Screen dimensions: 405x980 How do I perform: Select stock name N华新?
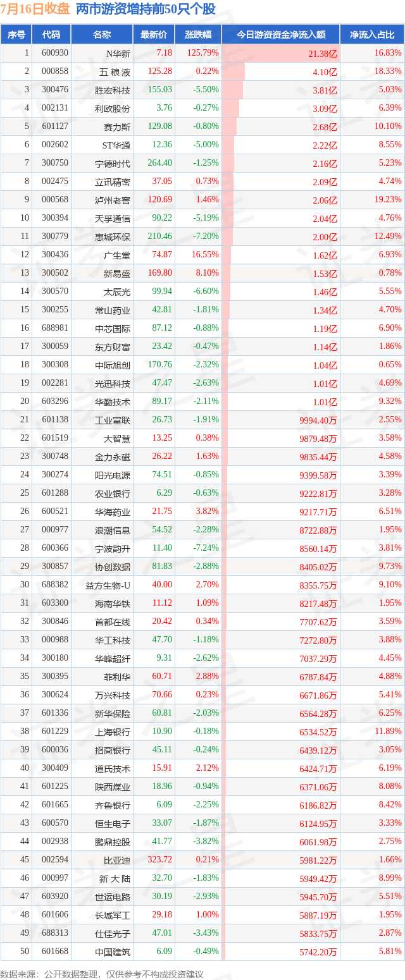click(117, 54)
